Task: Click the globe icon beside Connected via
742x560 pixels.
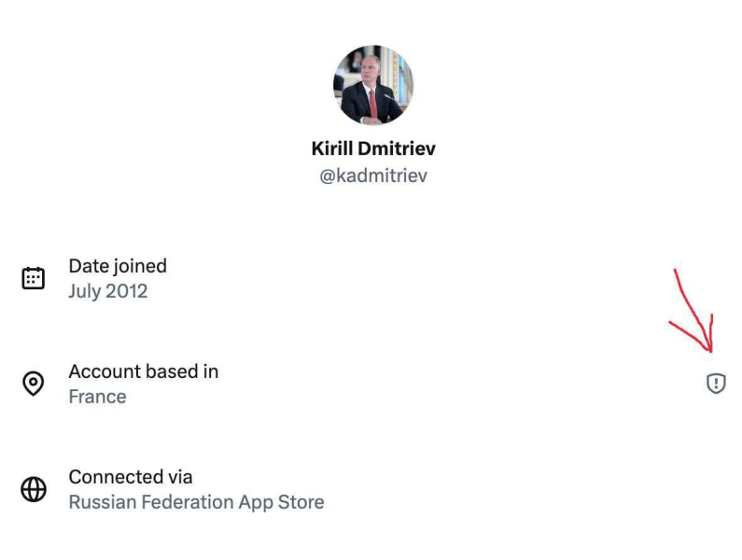Action: [x=34, y=489]
